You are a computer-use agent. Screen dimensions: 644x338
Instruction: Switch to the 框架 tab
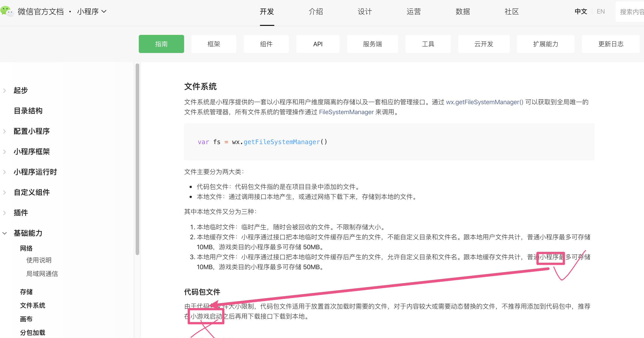pyautogui.click(x=214, y=44)
